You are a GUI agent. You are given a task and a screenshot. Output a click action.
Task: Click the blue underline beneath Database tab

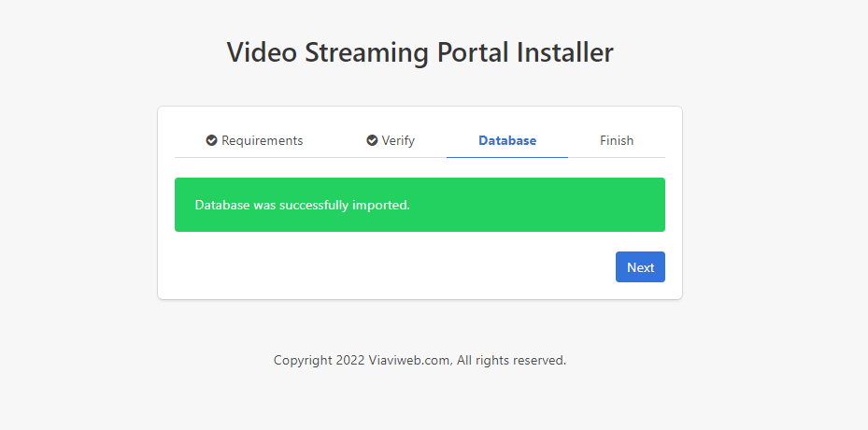pyautogui.click(x=507, y=157)
